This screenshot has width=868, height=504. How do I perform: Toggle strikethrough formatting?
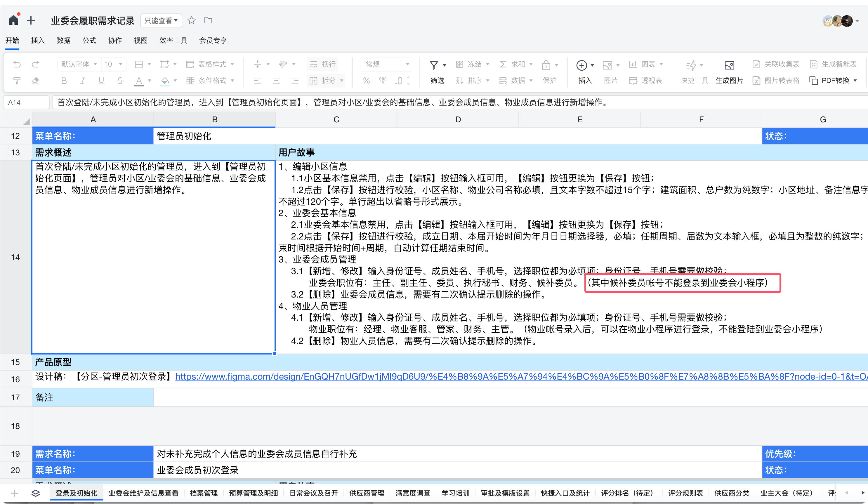[120, 80]
